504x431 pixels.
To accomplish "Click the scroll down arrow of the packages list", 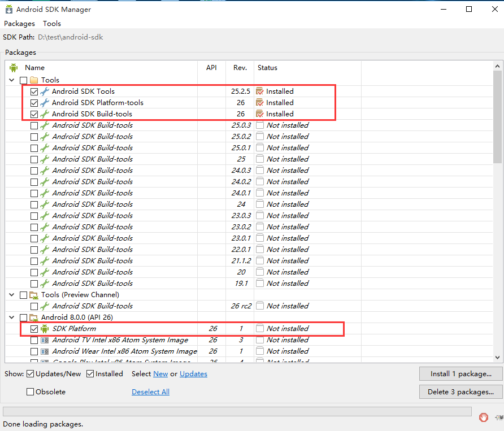I will (497, 358).
